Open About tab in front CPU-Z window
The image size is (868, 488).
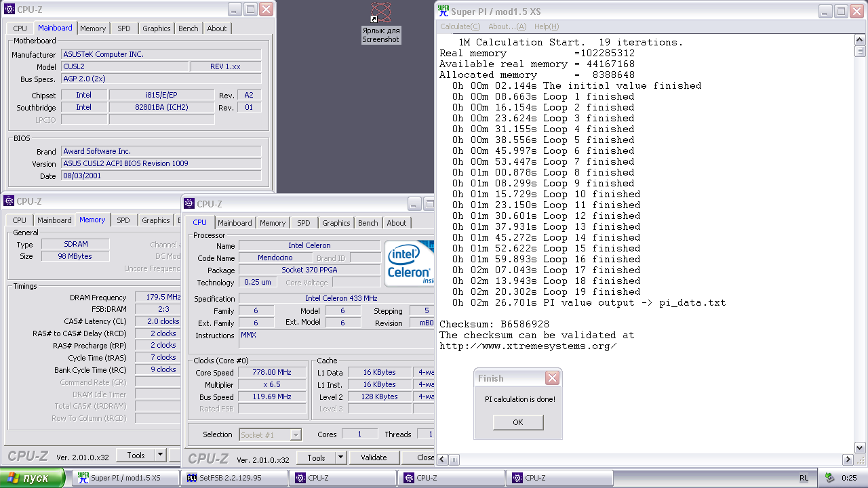[397, 223]
